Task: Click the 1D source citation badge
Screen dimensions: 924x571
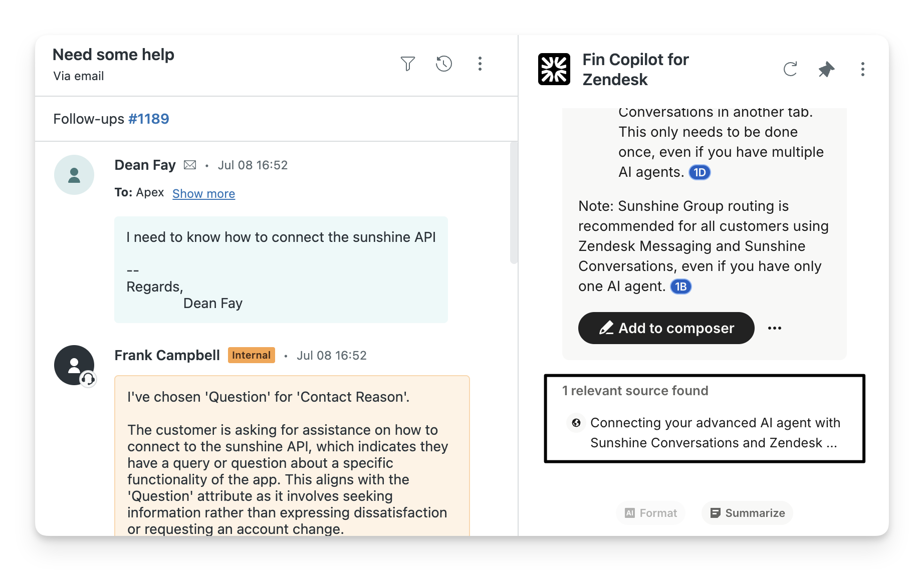Action: 700,173
